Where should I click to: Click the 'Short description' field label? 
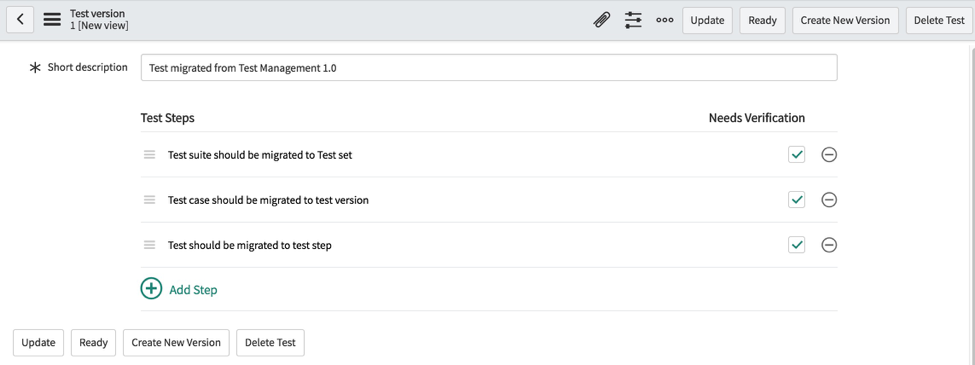point(88,67)
